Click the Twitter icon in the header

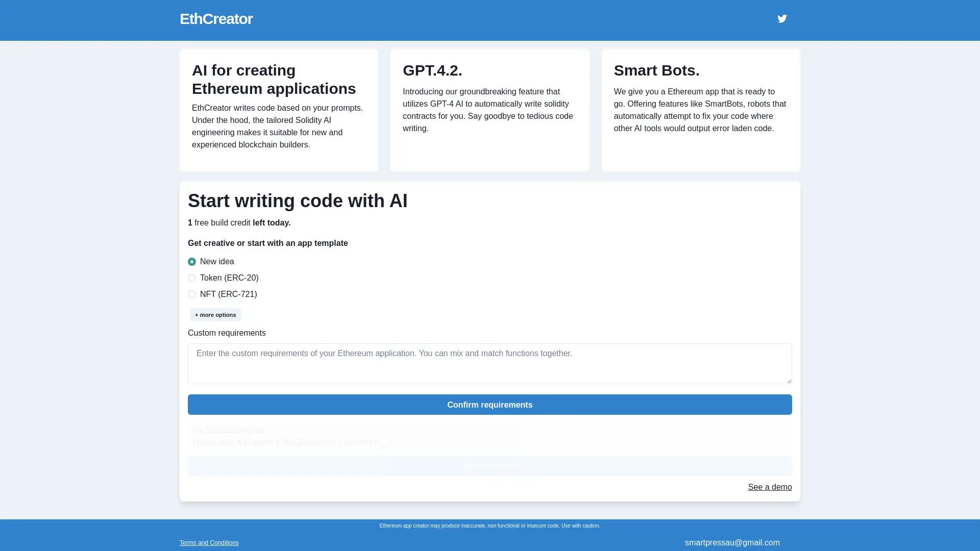(x=782, y=19)
